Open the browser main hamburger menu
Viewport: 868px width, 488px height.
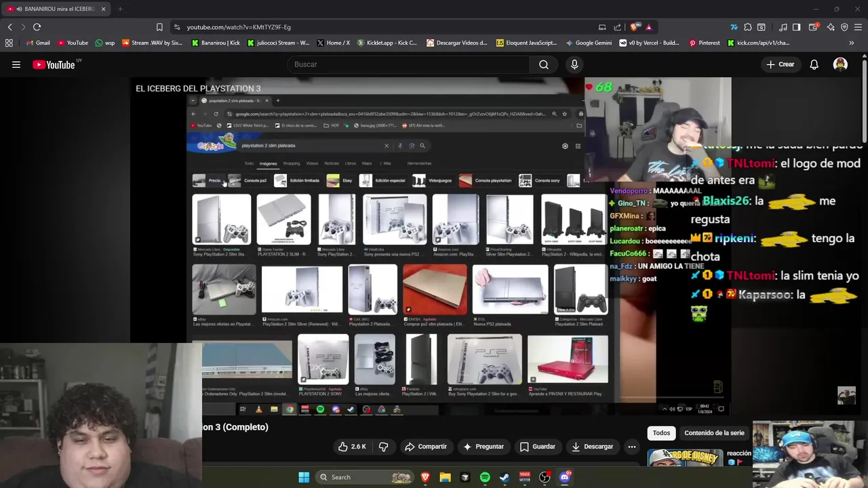pos(858,27)
